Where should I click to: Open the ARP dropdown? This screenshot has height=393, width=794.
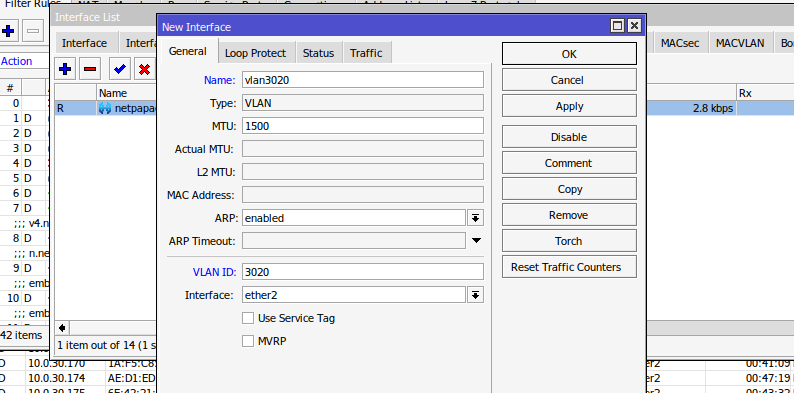pyautogui.click(x=475, y=218)
